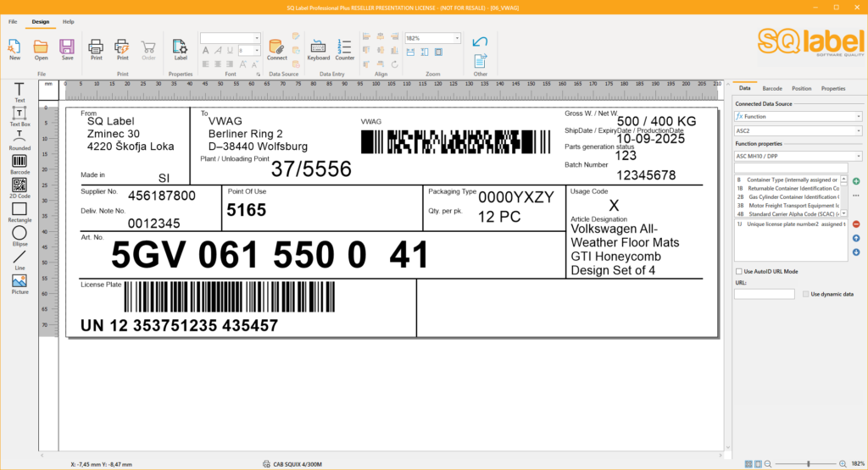
Task: Choose the Picture tool
Action: 19,281
